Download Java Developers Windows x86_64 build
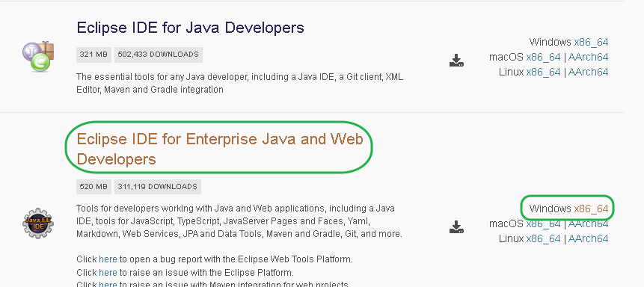 click(591, 42)
